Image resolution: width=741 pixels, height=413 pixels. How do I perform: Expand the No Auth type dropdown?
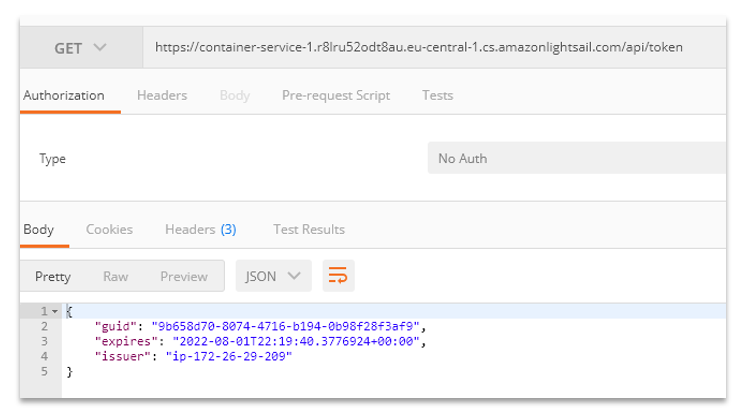tap(575, 158)
